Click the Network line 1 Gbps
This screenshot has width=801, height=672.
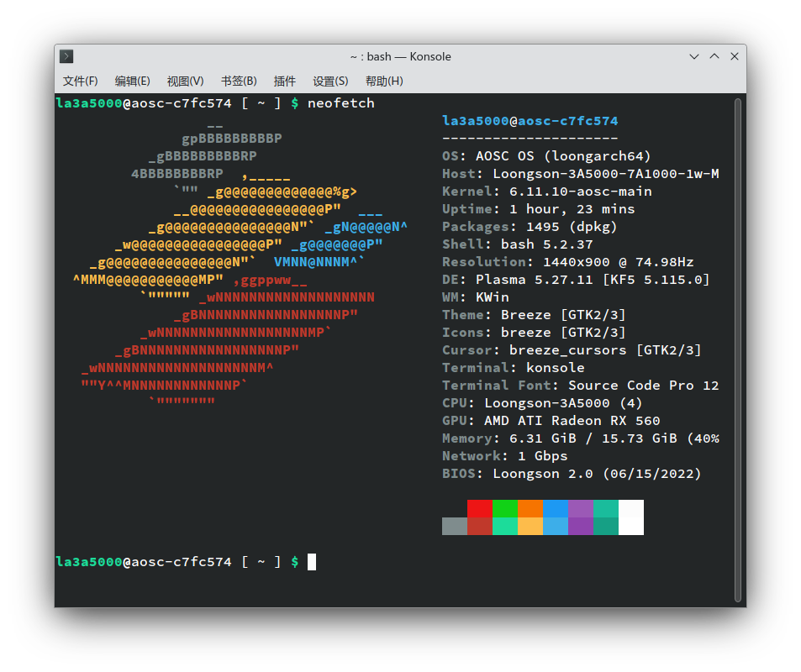[504, 455]
